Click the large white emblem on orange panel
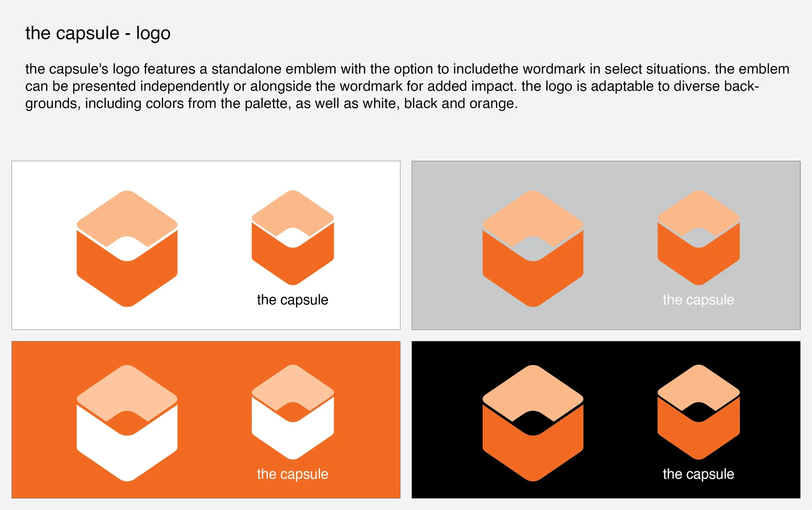Screen dimensions: 812x510 [x=127, y=423]
